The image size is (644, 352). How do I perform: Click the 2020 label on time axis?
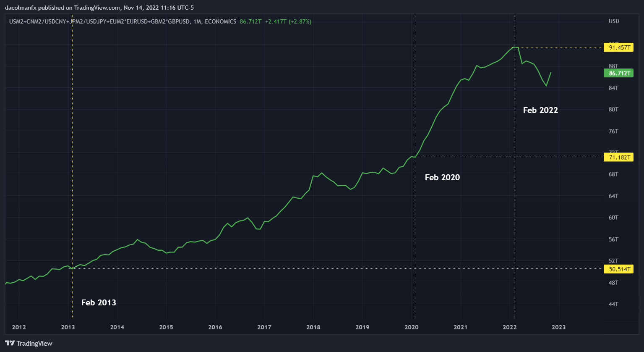point(412,327)
